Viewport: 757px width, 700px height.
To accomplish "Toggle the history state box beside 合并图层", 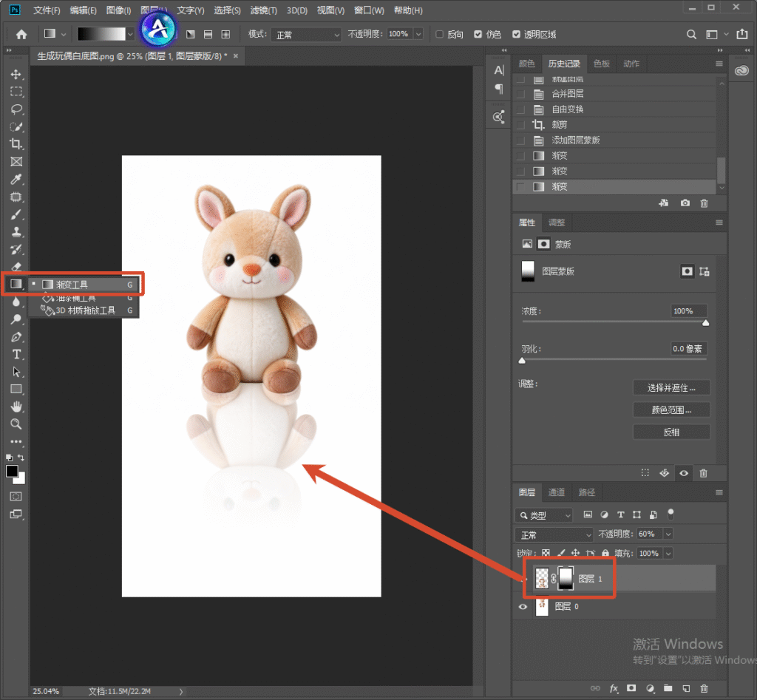I will (x=521, y=94).
